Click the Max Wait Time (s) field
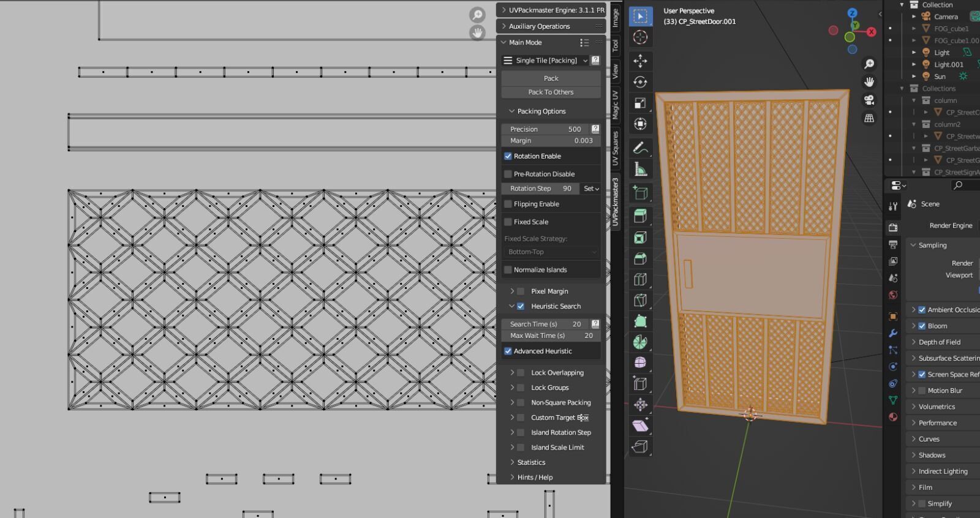The image size is (980, 518). click(x=551, y=336)
